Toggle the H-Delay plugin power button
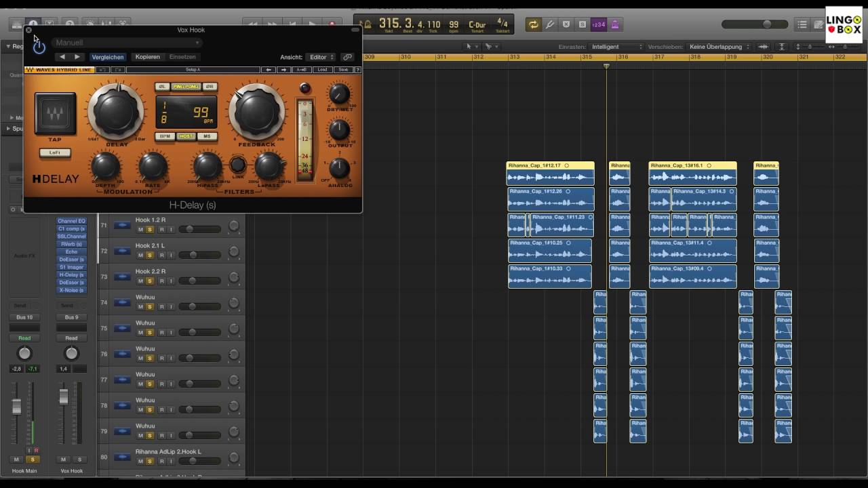The image size is (868, 488). tap(39, 47)
